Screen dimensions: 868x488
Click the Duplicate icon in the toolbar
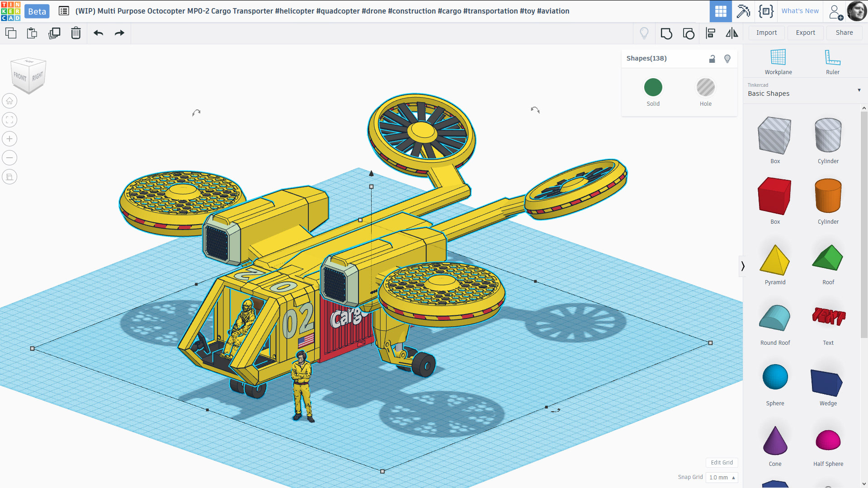(54, 33)
